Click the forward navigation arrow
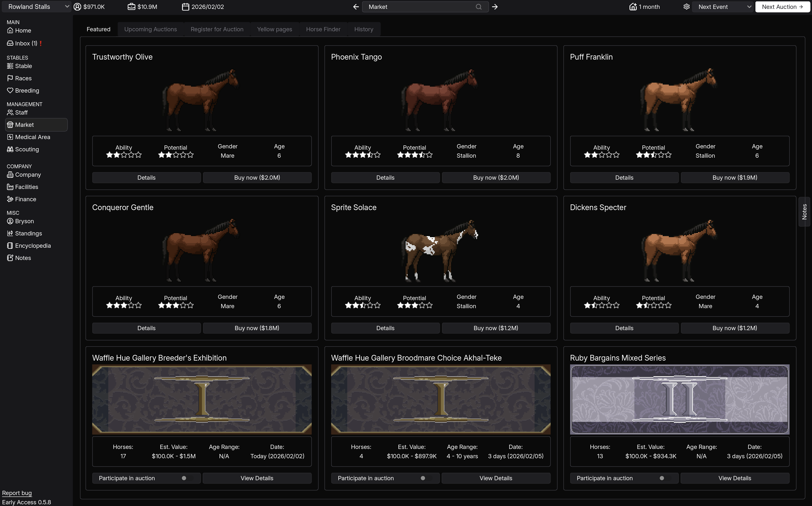 (495, 7)
